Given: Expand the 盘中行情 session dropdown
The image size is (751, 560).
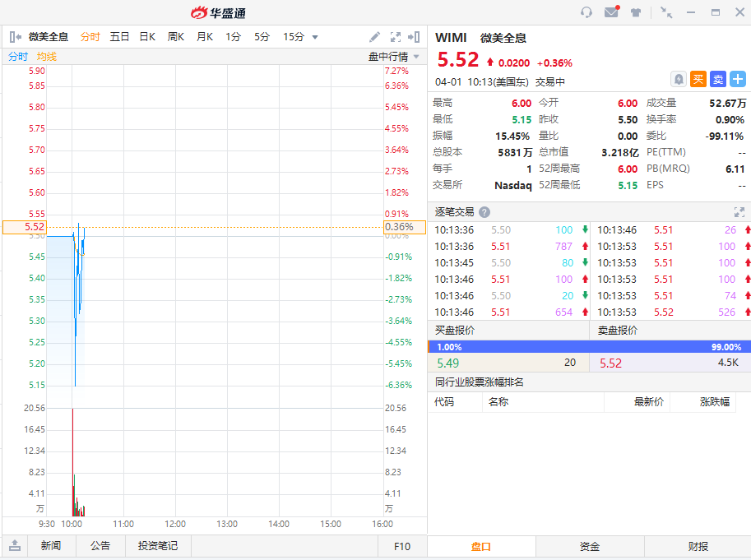Looking at the screenshot, I should tap(416, 57).
